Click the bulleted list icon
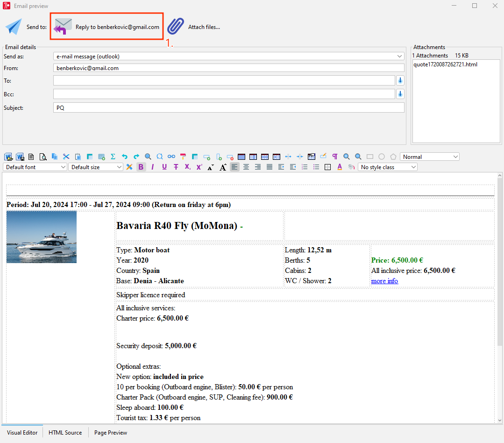The width and height of the screenshot is (504, 443). tap(316, 167)
